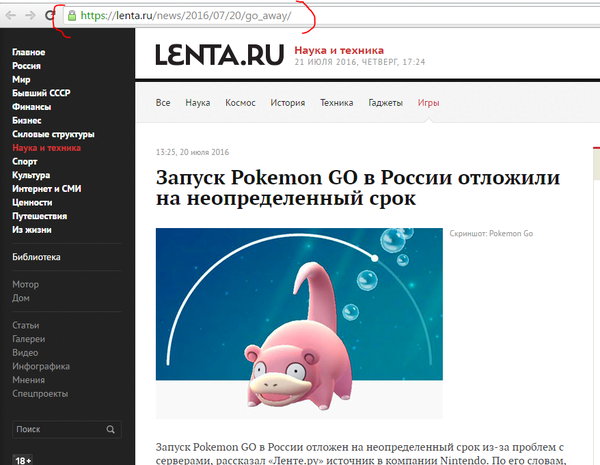
Task: Open the Видео link
Action: coord(25,353)
